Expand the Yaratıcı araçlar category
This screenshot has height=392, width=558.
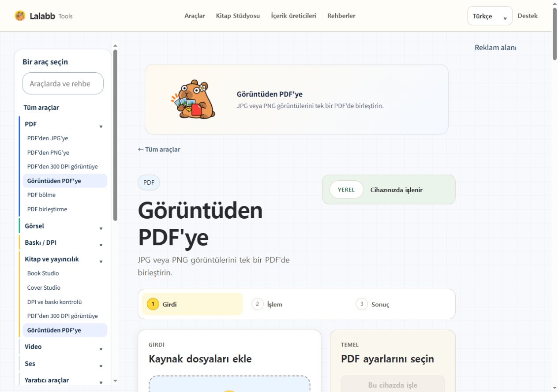point(64,380)
